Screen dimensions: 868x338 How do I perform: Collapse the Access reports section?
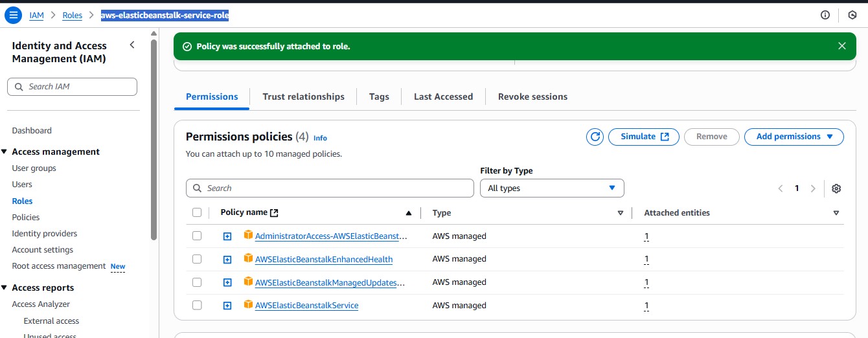5,288
